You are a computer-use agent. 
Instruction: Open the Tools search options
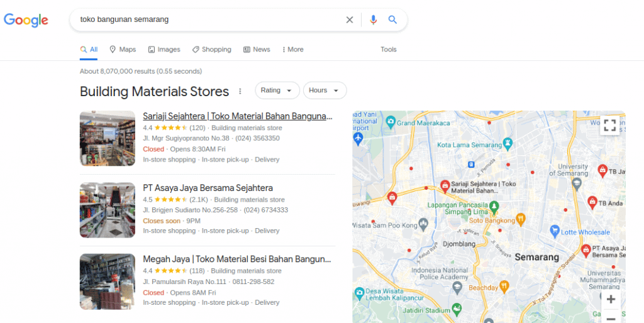[388, 50]
